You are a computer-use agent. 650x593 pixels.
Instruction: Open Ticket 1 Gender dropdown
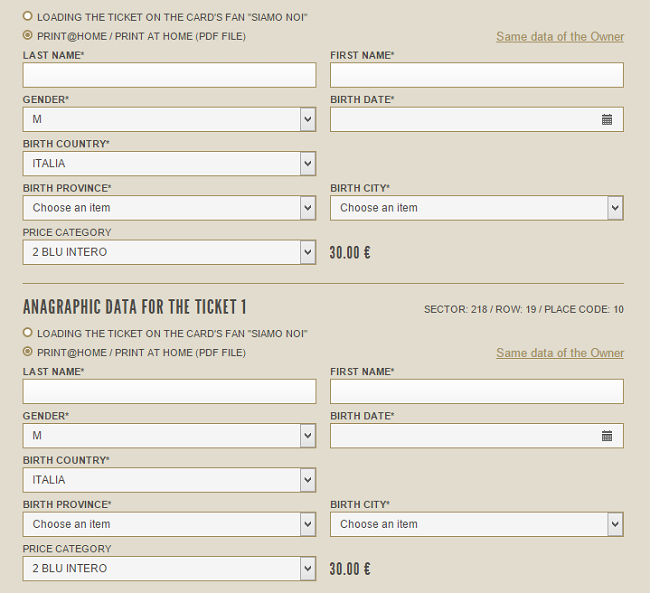pos(170,435)
